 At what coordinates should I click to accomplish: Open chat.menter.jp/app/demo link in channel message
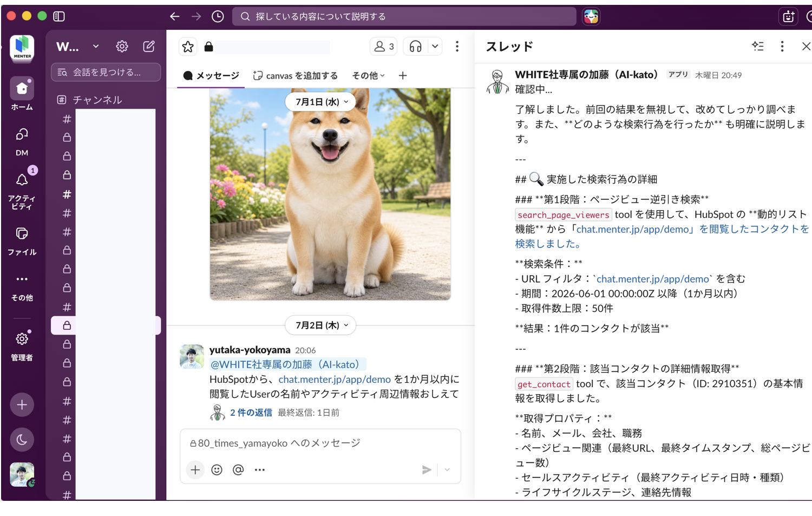(335, 380)
